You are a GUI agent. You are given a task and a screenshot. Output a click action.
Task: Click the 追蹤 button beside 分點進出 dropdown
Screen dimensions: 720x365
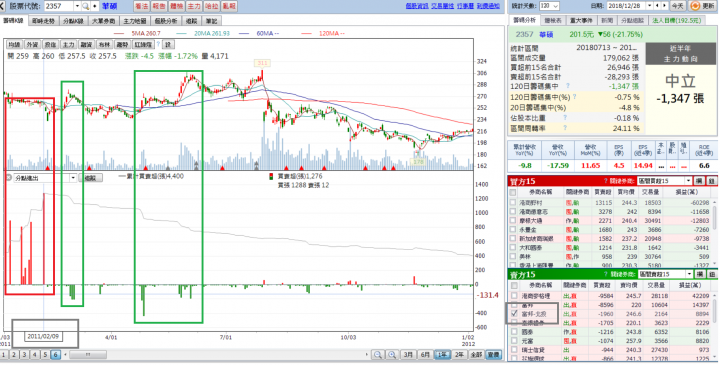[90, 178]
